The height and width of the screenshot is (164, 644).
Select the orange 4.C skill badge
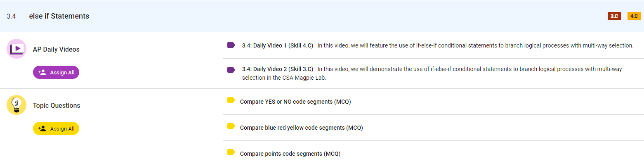[x=634, y=16]
